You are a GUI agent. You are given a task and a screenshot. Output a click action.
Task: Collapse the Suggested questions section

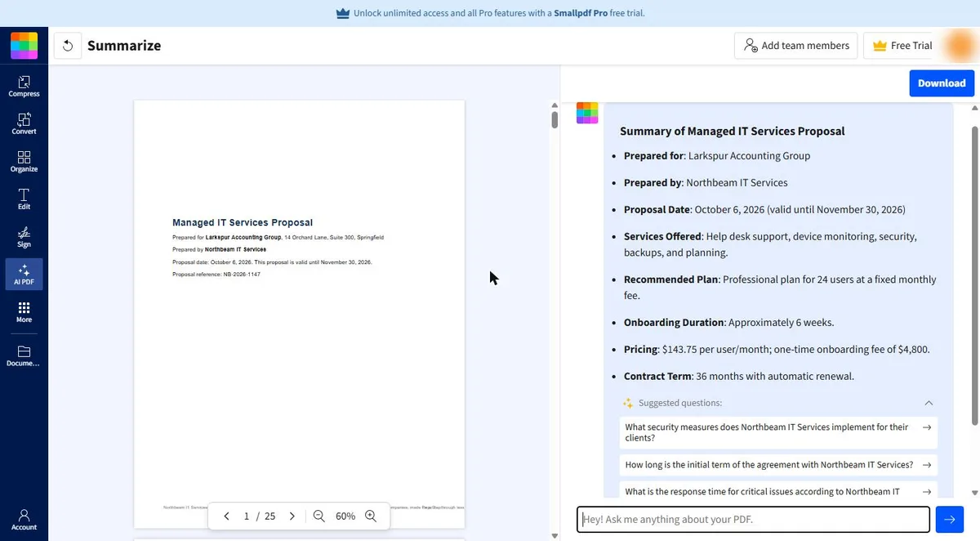929,403
